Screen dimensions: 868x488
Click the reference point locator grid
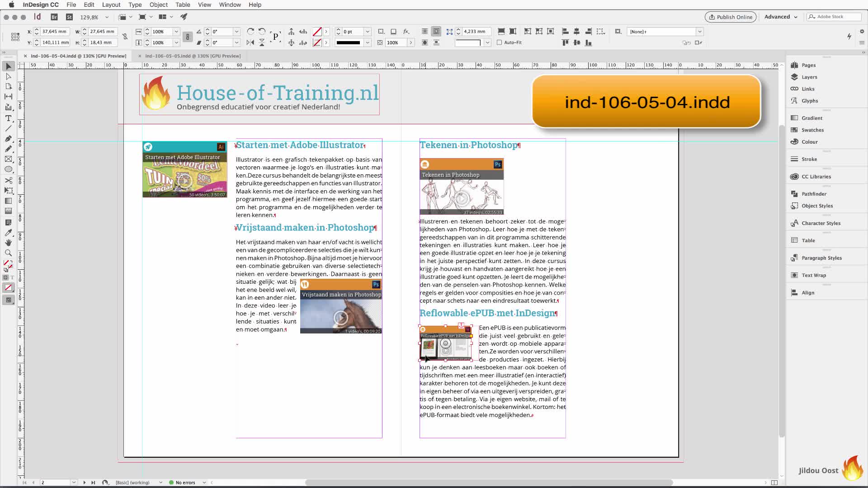(15, 37)
